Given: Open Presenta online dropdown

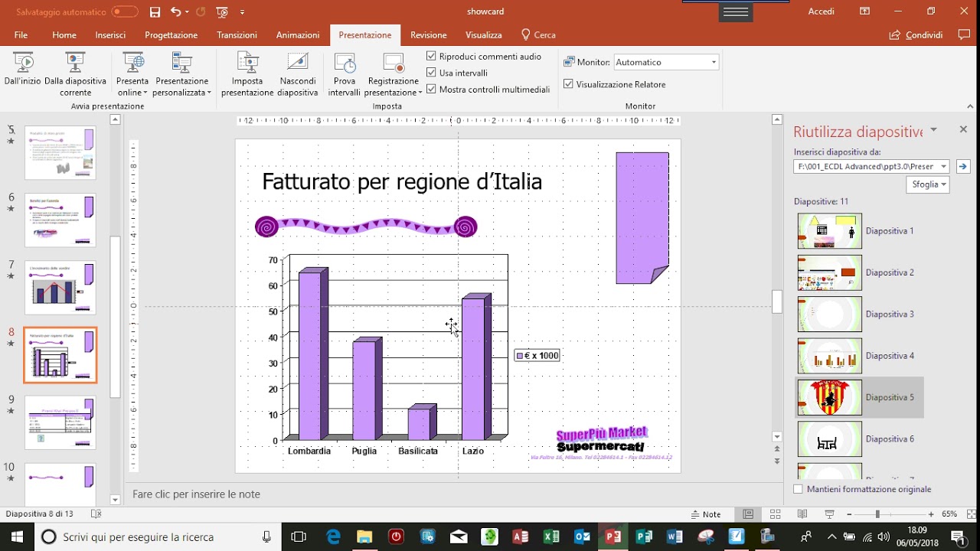Looking at the screenshot, I should pos(132,86).
